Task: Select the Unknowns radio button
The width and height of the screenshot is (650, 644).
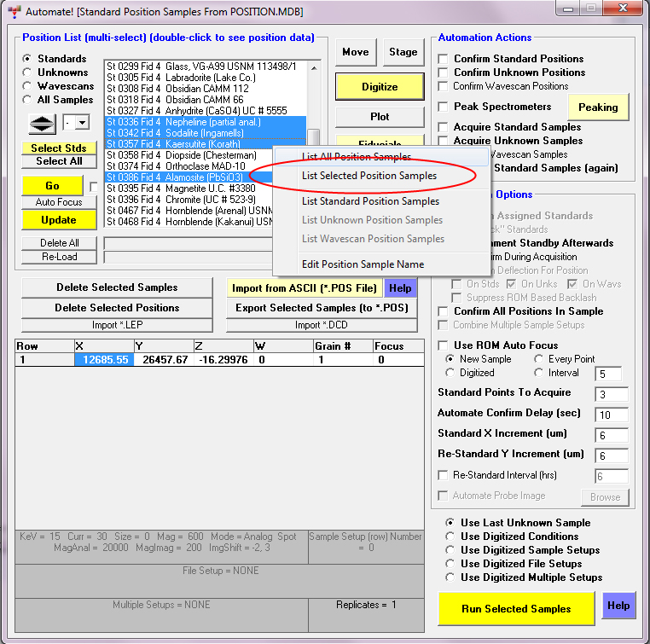Action: click(27, 73)
